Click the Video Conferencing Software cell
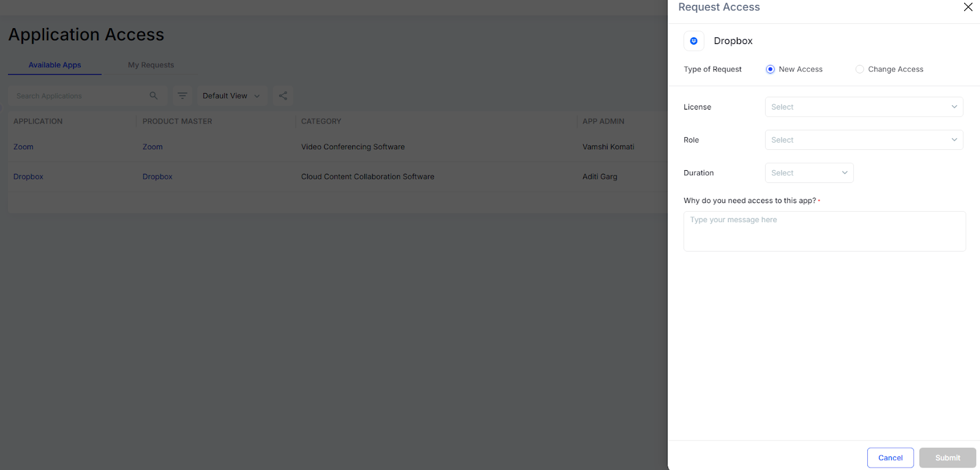 353,147
